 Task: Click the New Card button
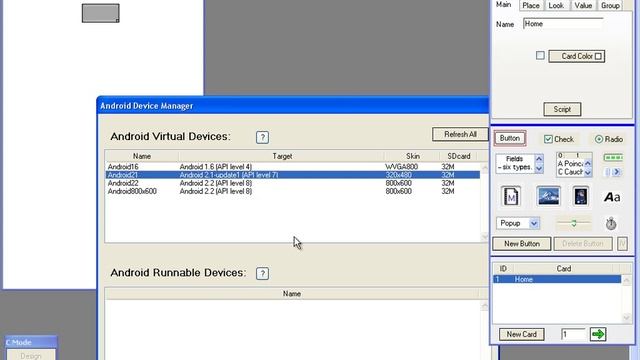point(522,334)
